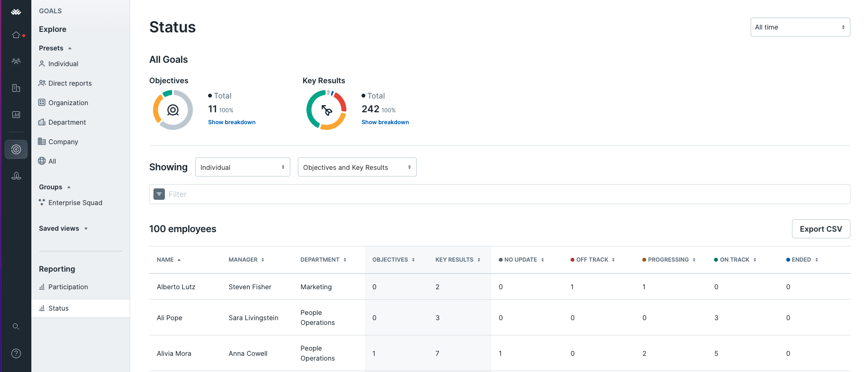This screenshot has width=868, height=372.
Task: Sort by Ended column
Action: point(802,260)
